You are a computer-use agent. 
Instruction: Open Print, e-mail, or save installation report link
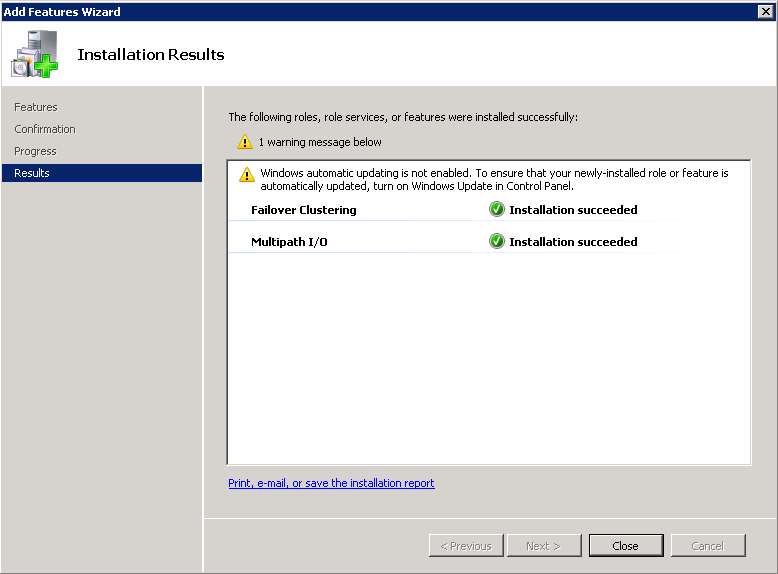[331, 483]
